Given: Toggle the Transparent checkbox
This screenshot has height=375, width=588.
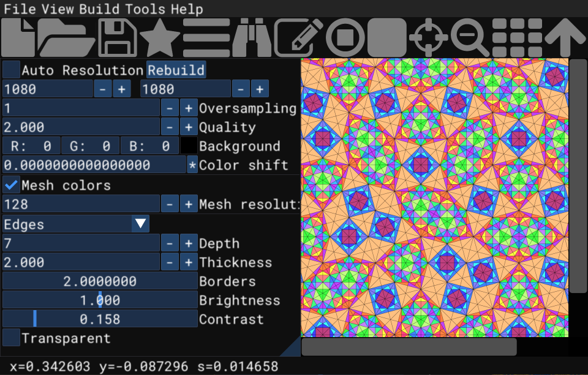Looking at the screenshot, I should (12, 338).
